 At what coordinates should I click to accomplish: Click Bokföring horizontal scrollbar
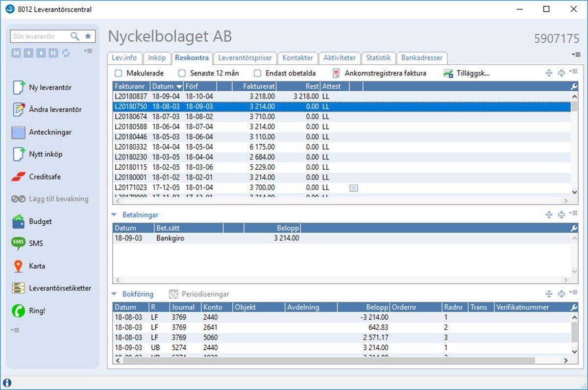pos(328,360)
